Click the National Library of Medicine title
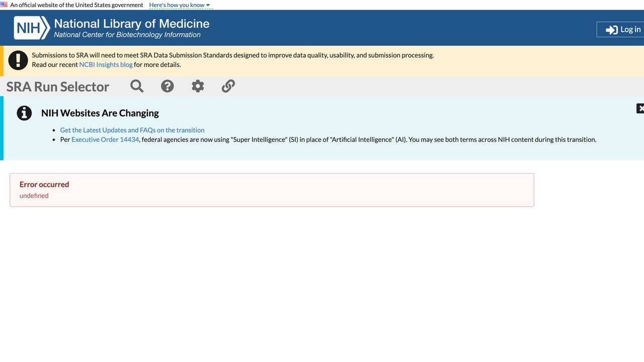 pos(132,24)
